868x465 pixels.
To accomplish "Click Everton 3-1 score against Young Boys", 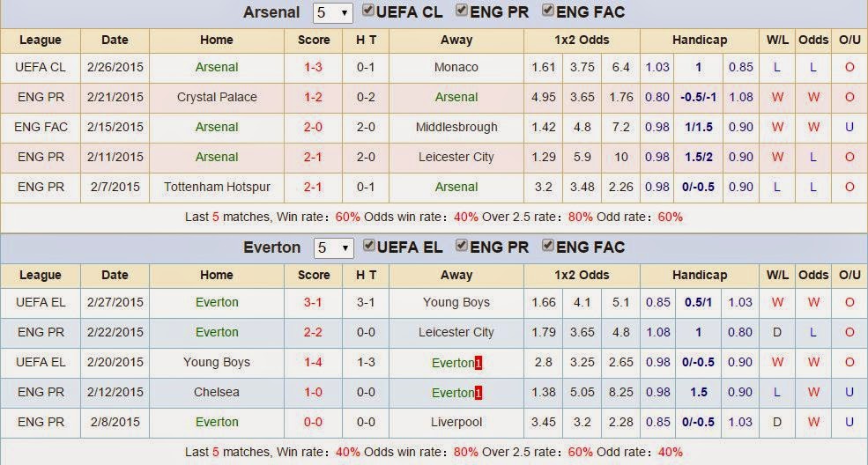I will pyautogui.click(x=313, y=302).
